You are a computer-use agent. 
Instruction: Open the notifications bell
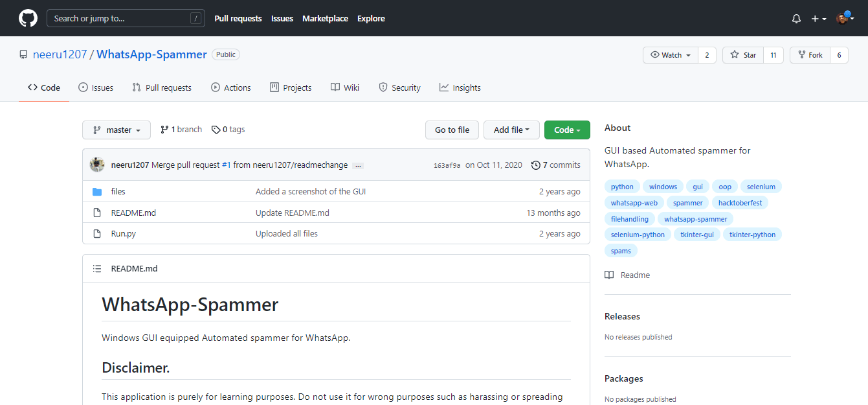[x=796, y=19]
